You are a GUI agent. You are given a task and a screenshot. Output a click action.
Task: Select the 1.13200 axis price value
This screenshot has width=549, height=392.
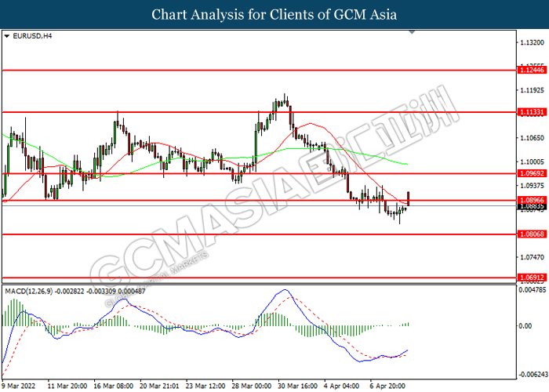(x=533, y=42)
